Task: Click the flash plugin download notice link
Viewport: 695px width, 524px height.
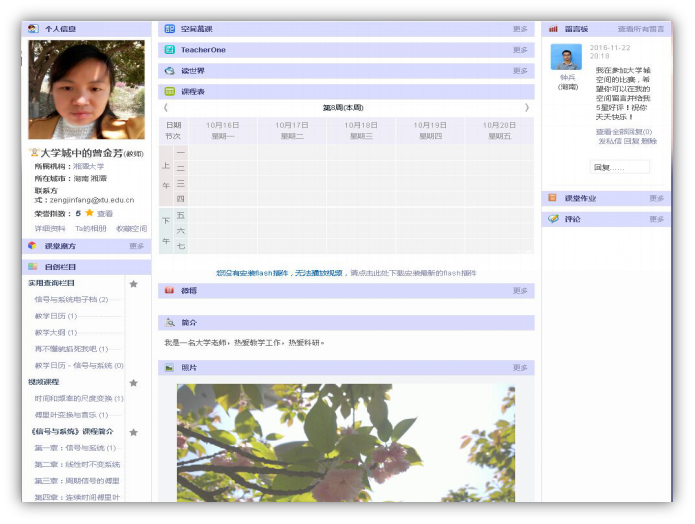Action: pos(346,273)
